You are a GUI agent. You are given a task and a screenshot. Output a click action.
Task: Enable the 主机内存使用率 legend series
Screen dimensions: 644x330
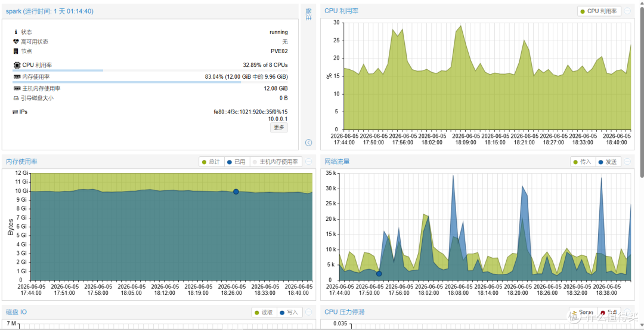(275, 162)
